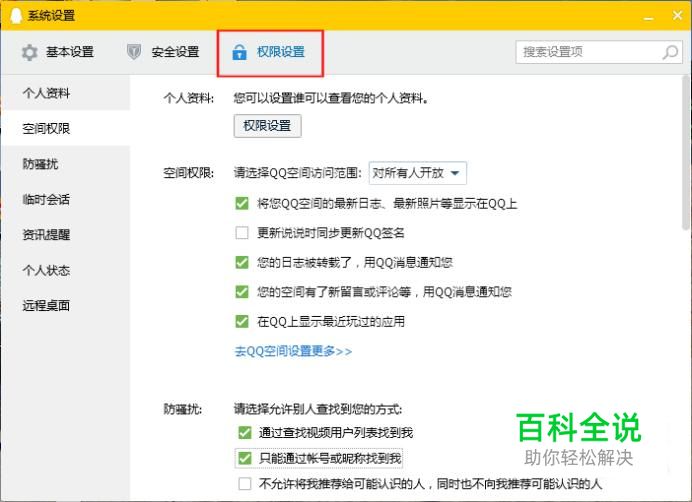Screen dimensions: 692x502
Task: Uncheck 在QQ上显示最近玩过的应用
Action: 242,321
